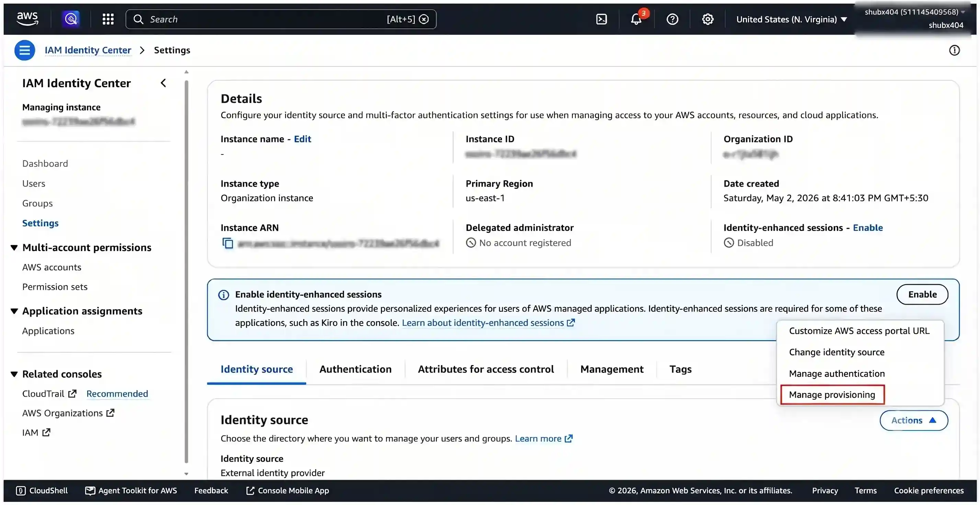Click the sidebar scroll-down arrow
Image resolution: width=980 pixels, height=505 pixels.
coord(186,474)
